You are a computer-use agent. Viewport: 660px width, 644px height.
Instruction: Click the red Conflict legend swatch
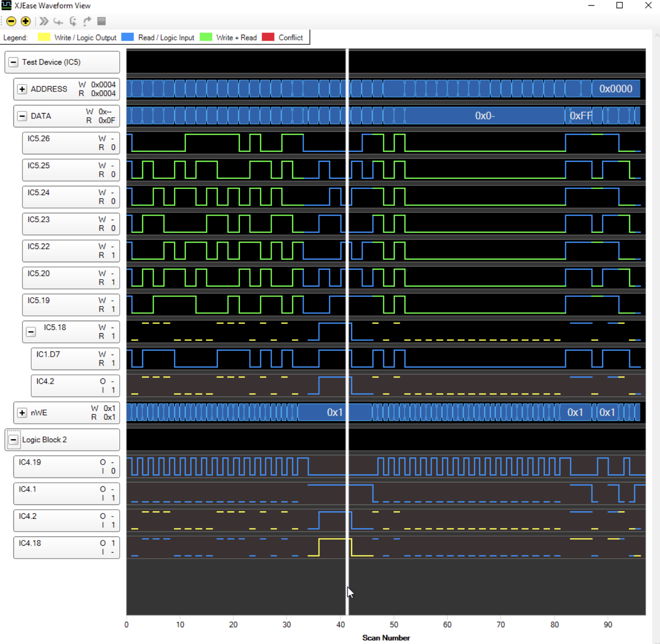[x=268, y=37]
